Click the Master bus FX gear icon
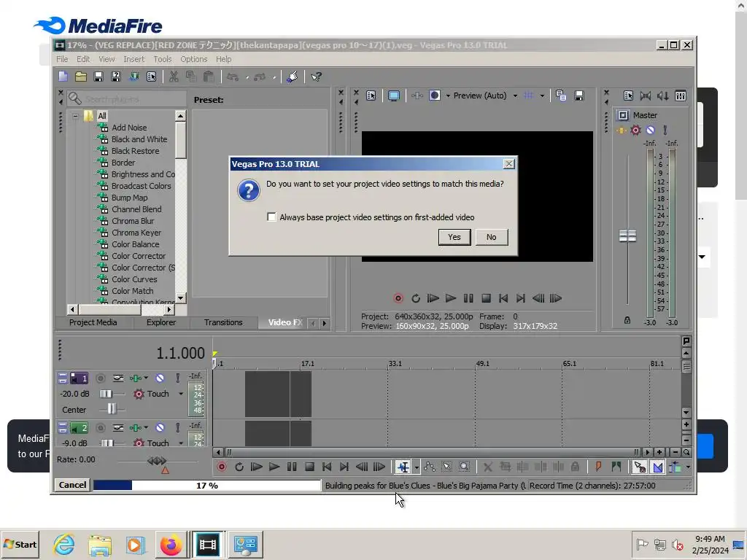 pyautogui.click(x=635, y=130)
